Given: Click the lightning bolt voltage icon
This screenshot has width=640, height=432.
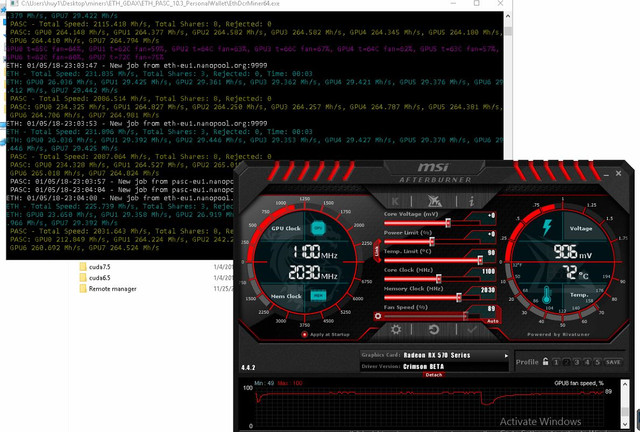Looking at the screenshot, I should pos(547,227).
